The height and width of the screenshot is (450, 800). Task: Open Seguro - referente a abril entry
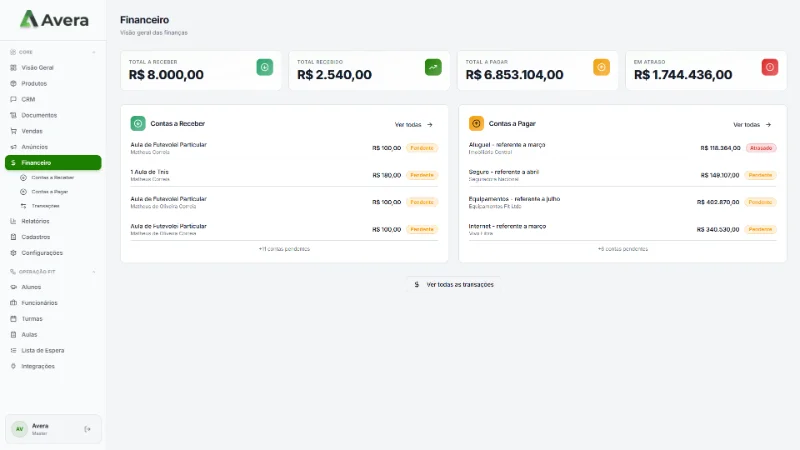coord(622,175)
